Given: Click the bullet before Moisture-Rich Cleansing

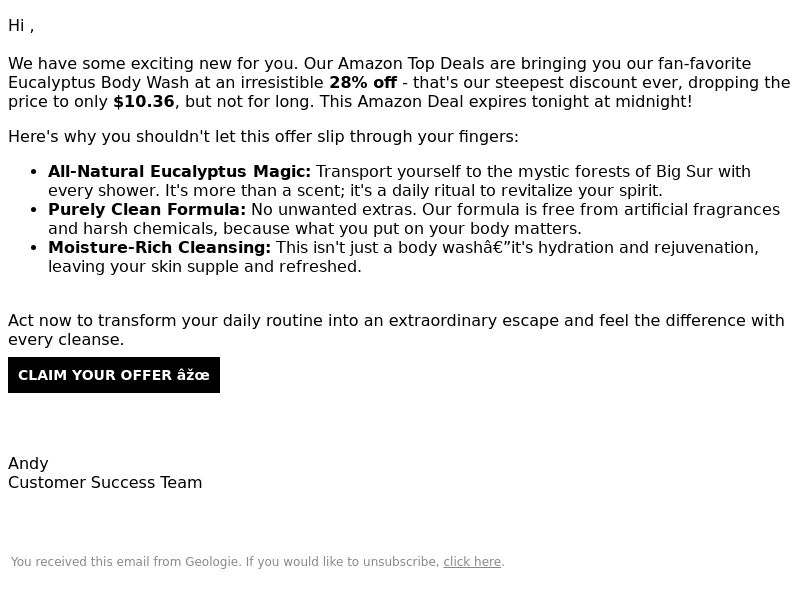Looking at the screenshot, I should (x=34, y=247).
